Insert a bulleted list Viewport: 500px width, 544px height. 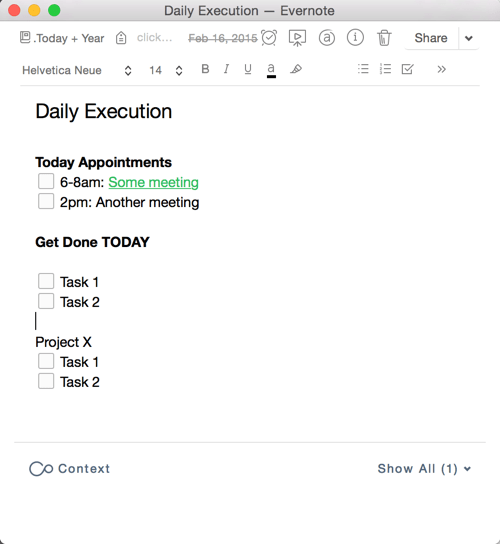363,69
